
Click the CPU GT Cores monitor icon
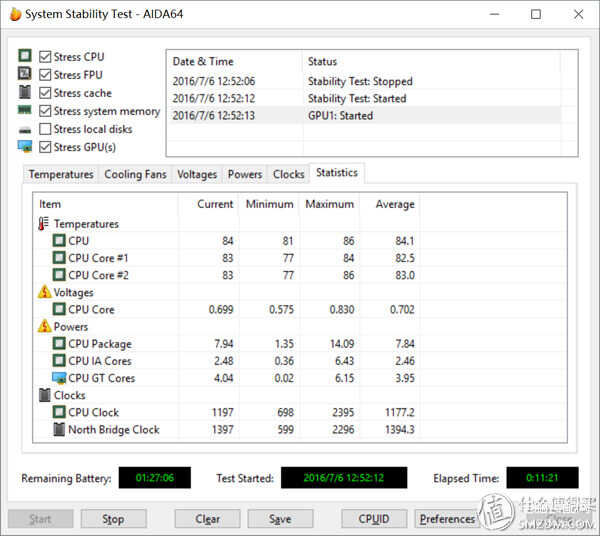click(59, 378)
